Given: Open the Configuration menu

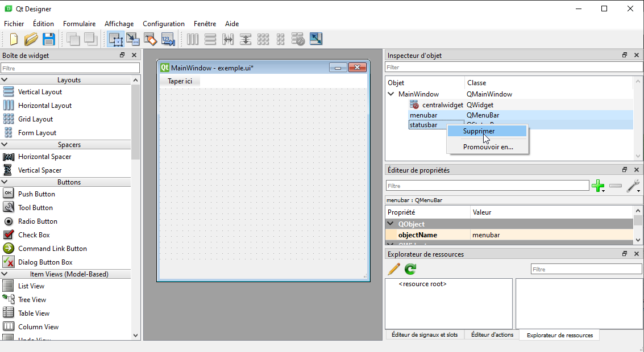Looking at the screenshot, I should click(x=164, y=24).
